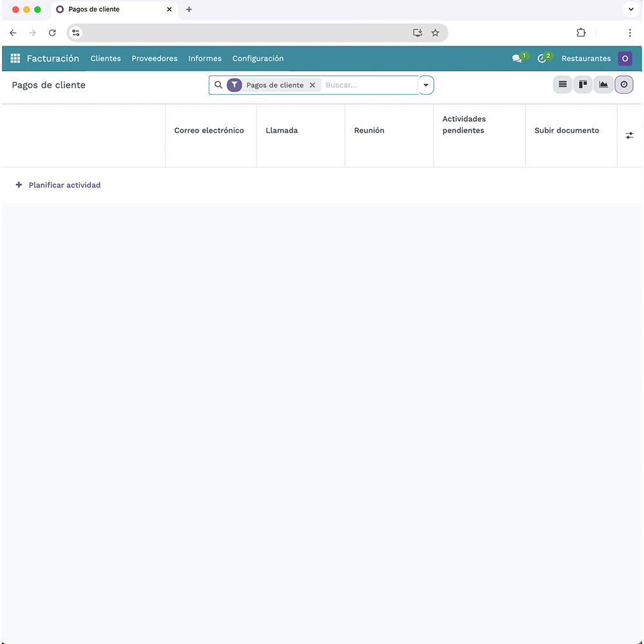
Task: Remove the Pagos de cliente filter
Action: click(x=312, y=85)
